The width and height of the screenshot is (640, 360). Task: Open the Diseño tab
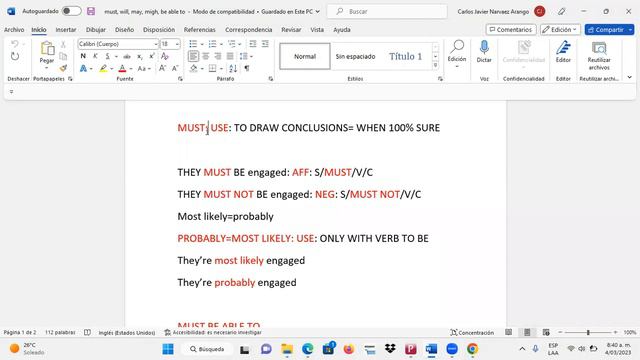point(124,29)
